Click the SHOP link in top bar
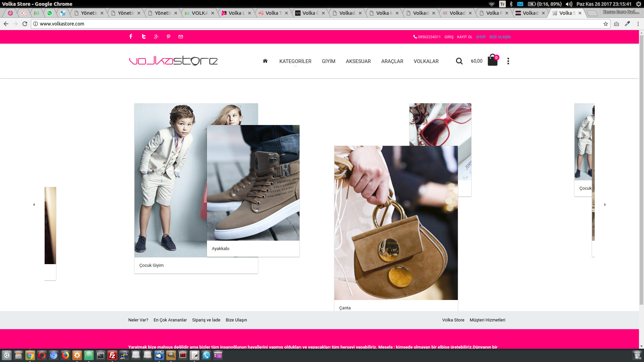 click(481, 37)
